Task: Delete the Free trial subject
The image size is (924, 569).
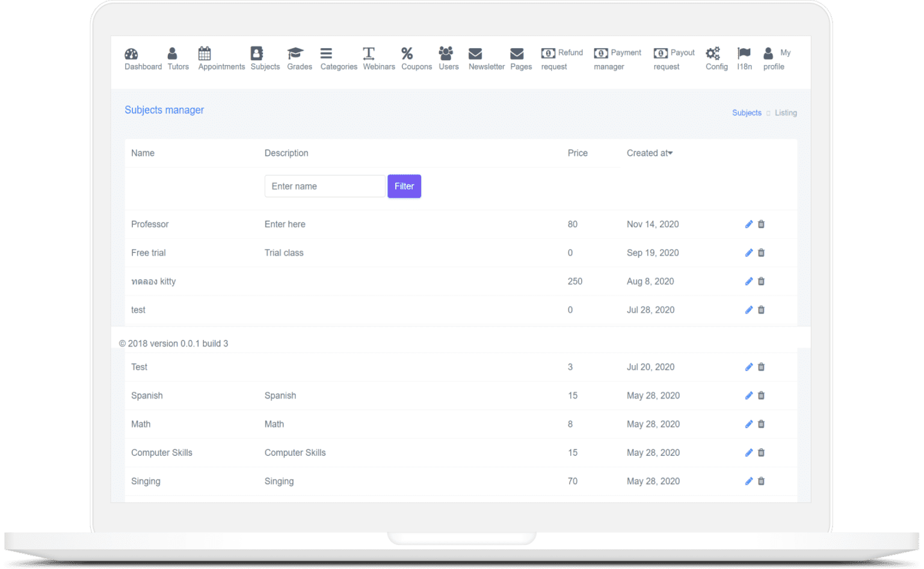Action: 761,253
